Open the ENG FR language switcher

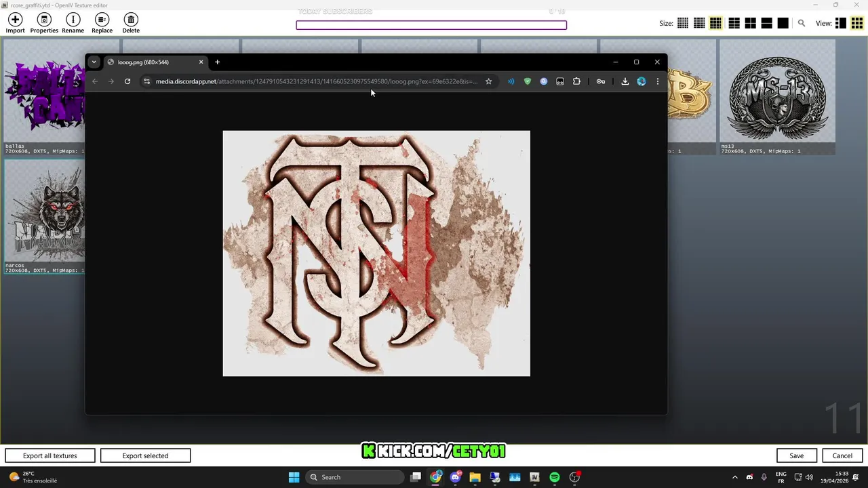[x=781, y=477]
